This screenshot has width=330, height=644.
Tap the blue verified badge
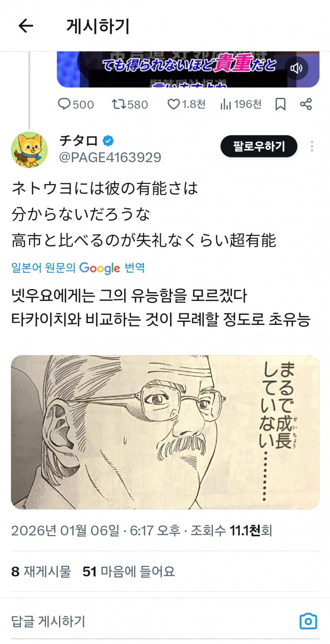(108, 141)
